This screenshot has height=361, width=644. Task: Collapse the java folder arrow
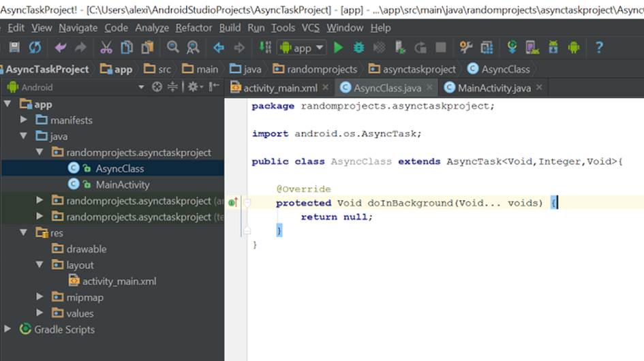[23, 136]
